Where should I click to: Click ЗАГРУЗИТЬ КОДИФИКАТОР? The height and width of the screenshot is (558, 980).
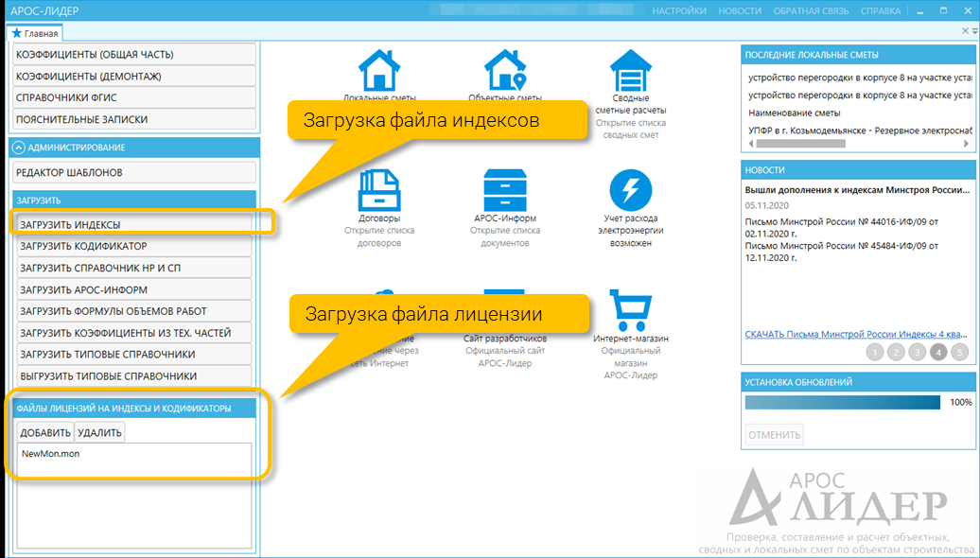click(x=134, y=246)
